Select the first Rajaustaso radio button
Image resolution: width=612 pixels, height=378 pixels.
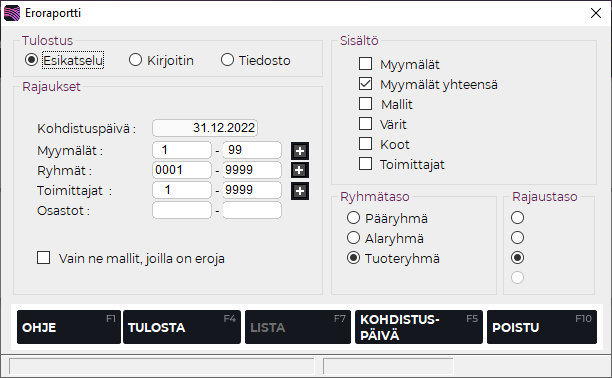(x=517, y=218)
